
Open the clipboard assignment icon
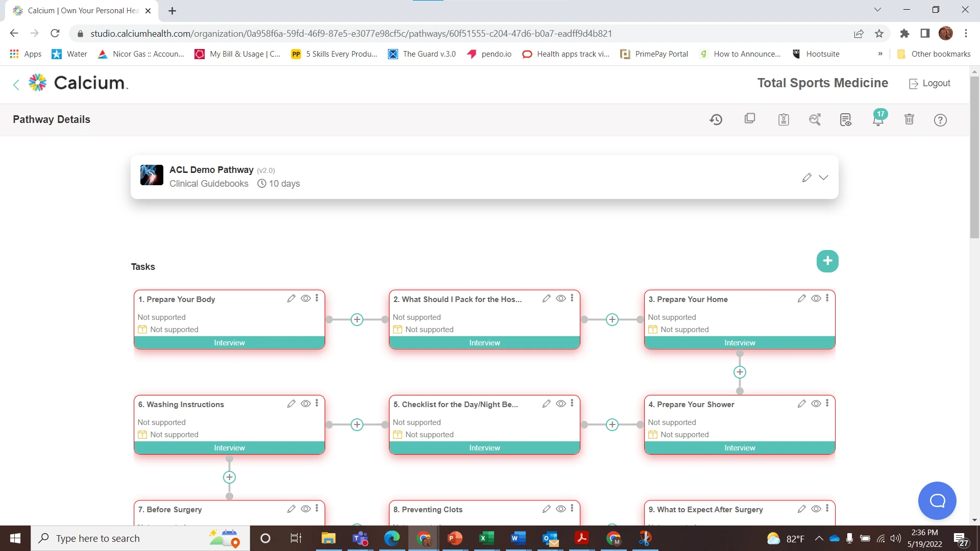pos(783,119)
